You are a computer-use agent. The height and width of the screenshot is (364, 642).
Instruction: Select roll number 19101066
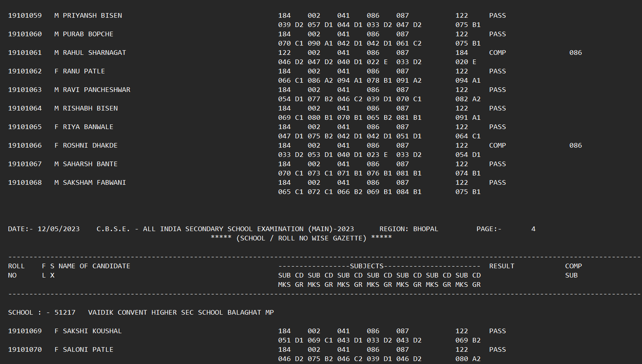pos(25,146)
